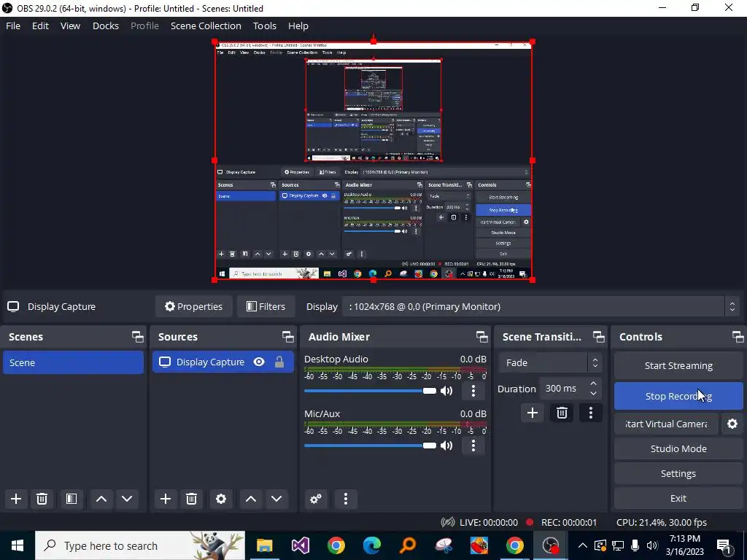
Task: Open scene filters icon in Scenes dock
Action: click(71, 499)
